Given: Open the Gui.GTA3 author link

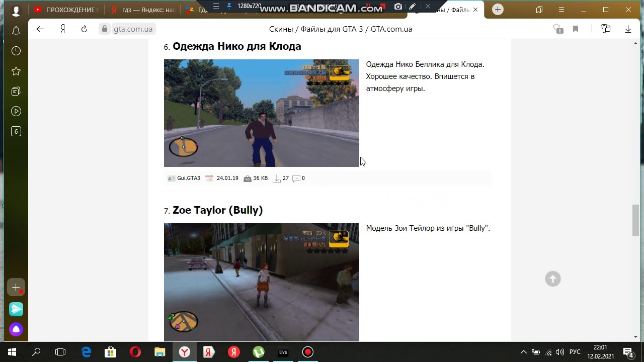Looking at the screenshot, I should [189, 178].
